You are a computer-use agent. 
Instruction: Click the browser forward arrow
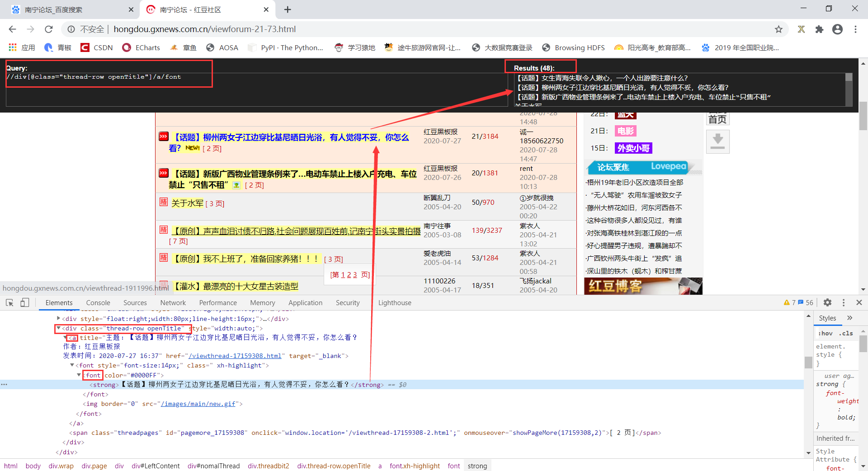click(30, 29)
